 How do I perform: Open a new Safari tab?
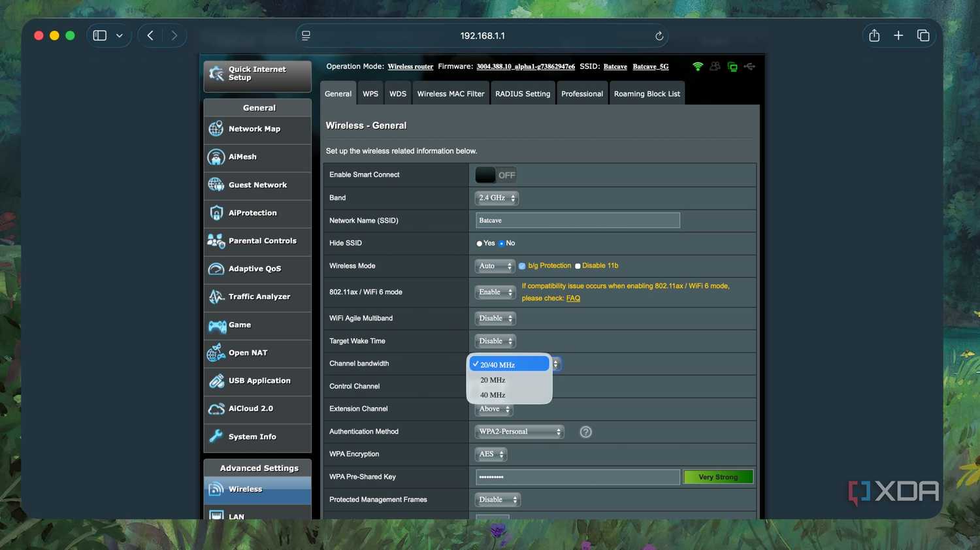[x=898, y=35]
